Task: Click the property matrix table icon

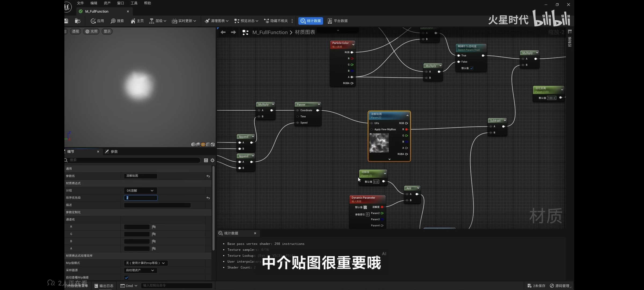Action: (206, 160)
